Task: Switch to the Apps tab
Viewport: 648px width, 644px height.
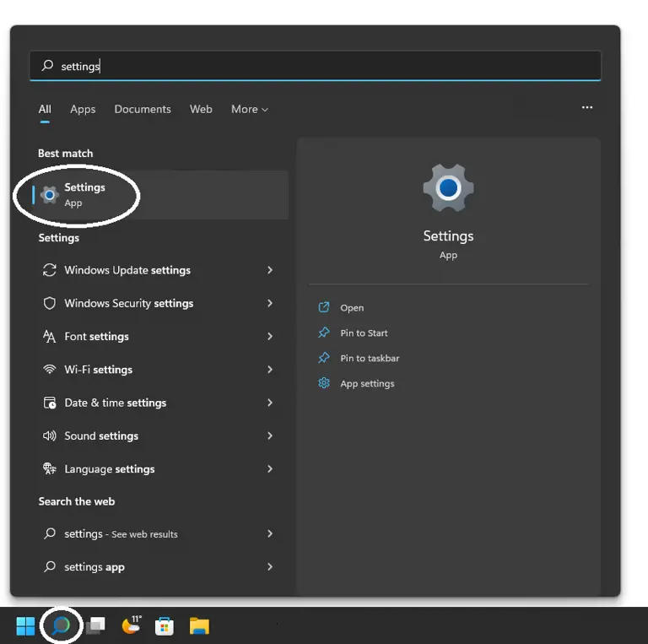Action: pos(83,109)
